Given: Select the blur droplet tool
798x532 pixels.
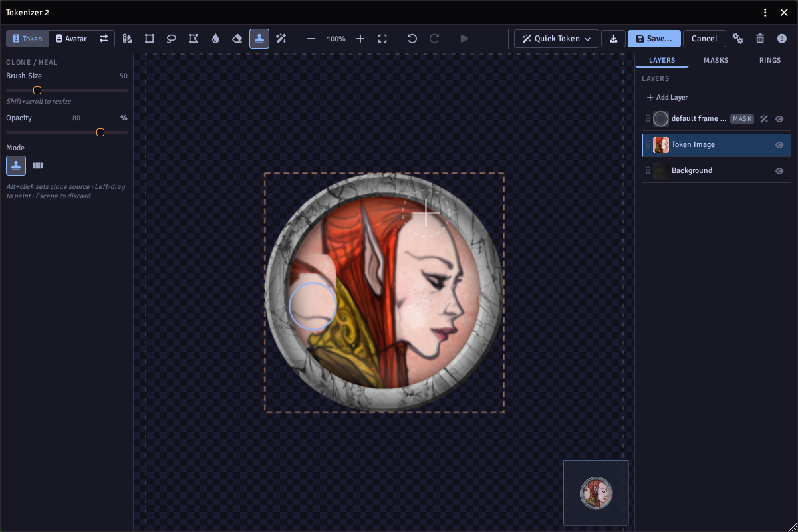Looking at the screenshot, I should pyautogui.click(x=215, y=39).
